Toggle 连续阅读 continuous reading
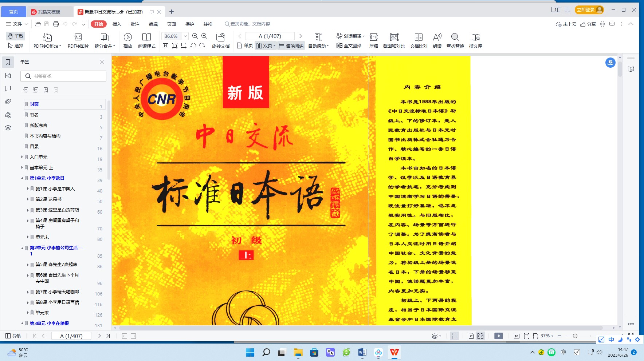The width and height of the screenshot is (644, 361). tap(291, 45)
